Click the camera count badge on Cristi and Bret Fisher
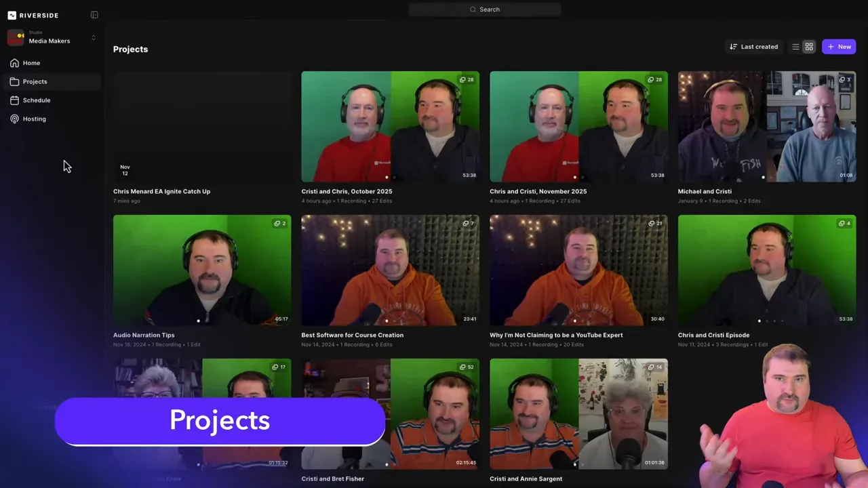 click(x=467, y=367)
